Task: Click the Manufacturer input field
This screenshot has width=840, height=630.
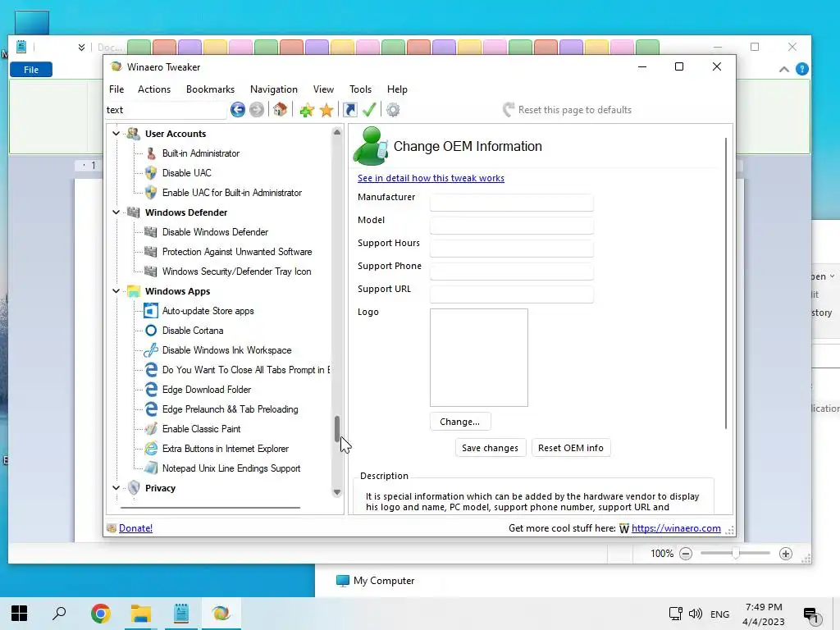Action: (x=512, y=203)
